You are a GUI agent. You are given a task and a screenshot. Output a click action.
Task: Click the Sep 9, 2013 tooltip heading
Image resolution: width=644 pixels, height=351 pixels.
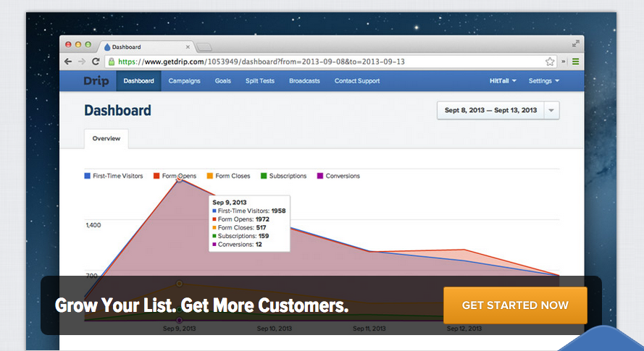tap(230, 203)
